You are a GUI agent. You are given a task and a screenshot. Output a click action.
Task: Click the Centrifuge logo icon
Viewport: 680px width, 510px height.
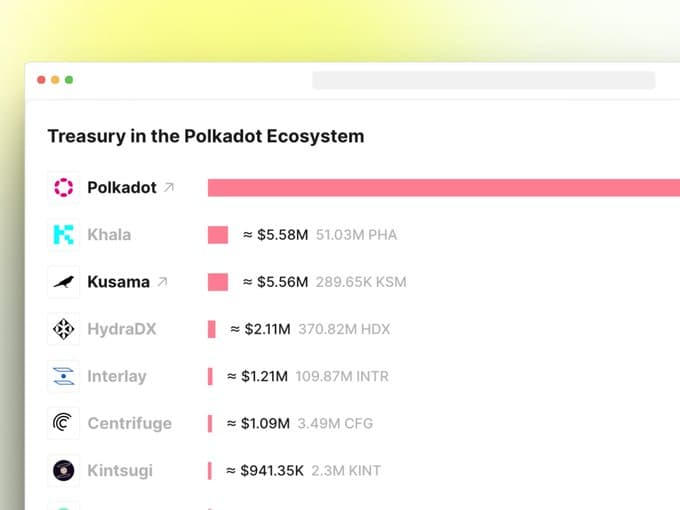click(x=64, y=423)
